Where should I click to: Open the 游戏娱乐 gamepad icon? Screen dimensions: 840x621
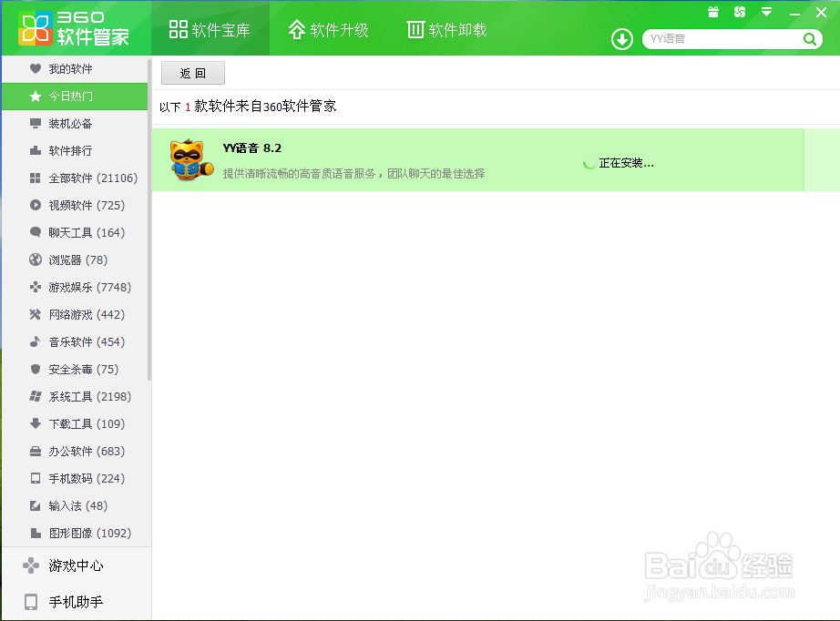[36, 287]
